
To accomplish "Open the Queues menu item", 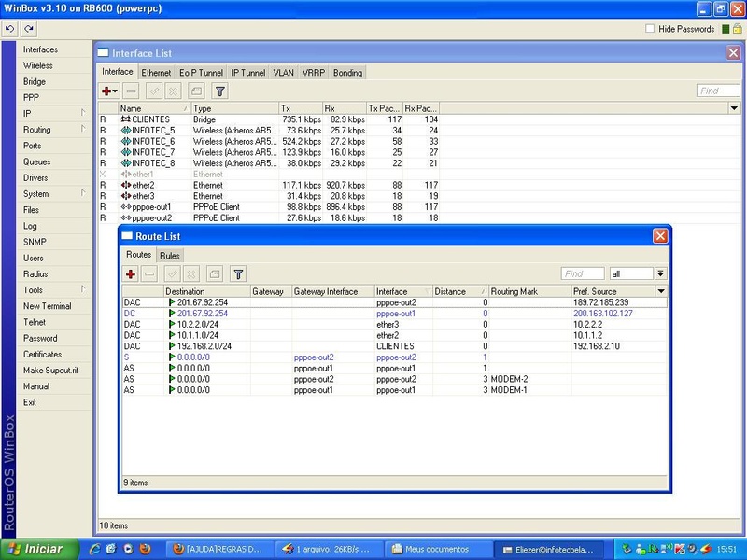I will [55, 161].
